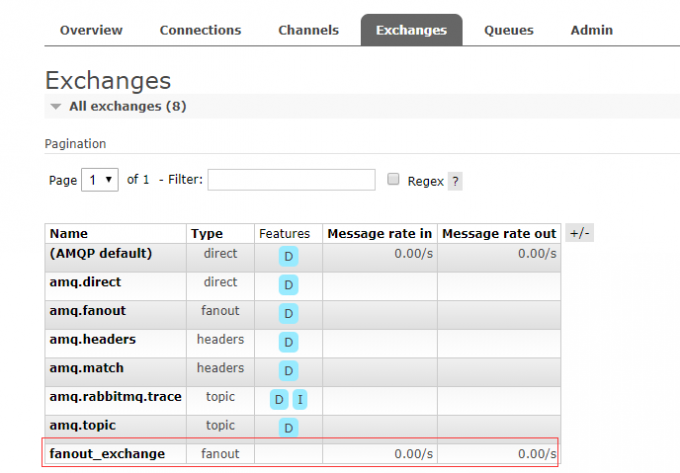Image resolution: width=680 pixels, height=473 pixels.
Task: Switch to the Queues tab
Action: 508,30
